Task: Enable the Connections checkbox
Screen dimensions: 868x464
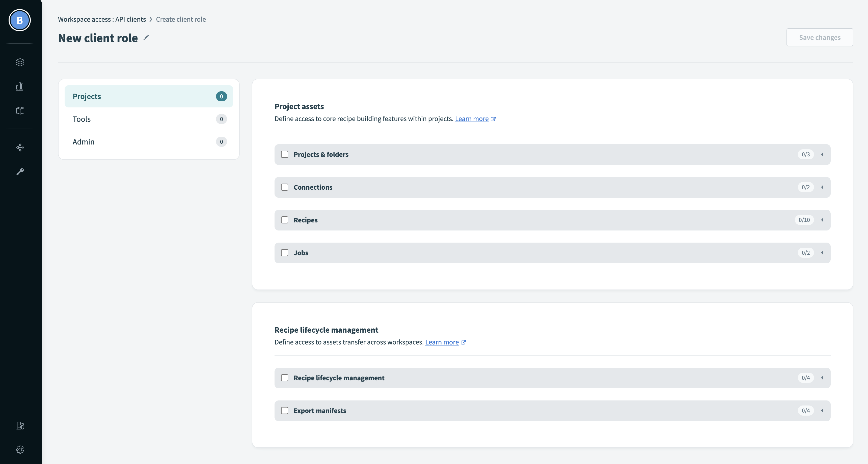Action: pos(285,187)
